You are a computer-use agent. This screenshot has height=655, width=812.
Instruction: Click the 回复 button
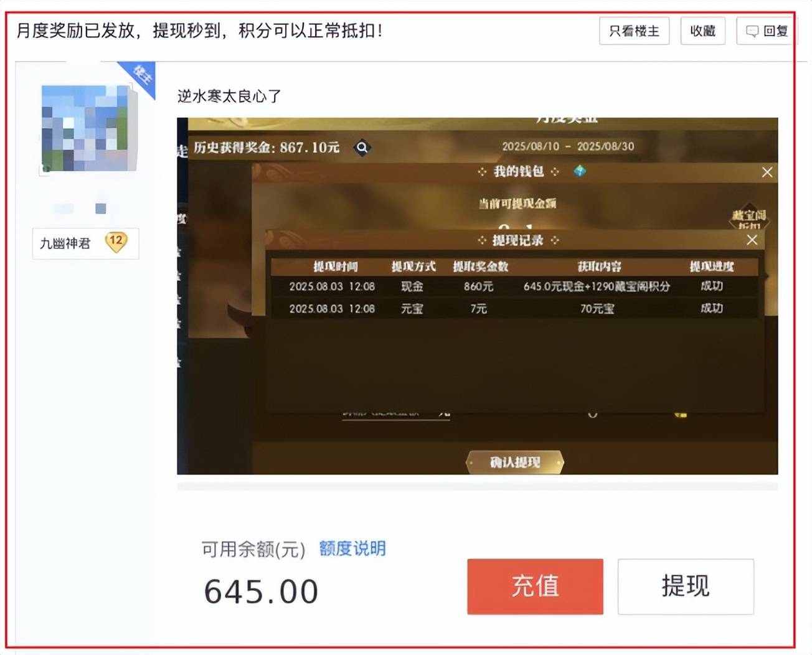pyautogui.click(x=767, y=31)
